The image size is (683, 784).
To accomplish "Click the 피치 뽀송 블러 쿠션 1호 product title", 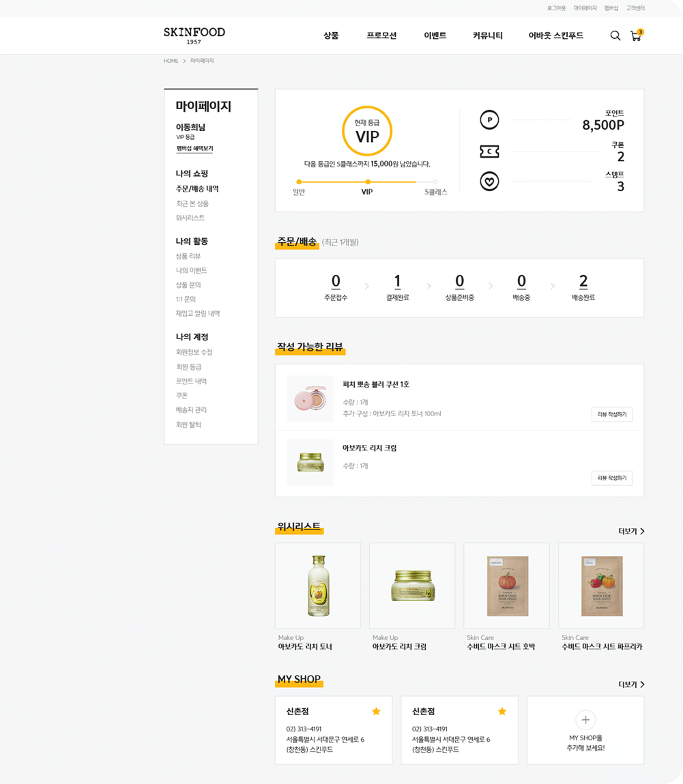I will (x=376, y=385).
